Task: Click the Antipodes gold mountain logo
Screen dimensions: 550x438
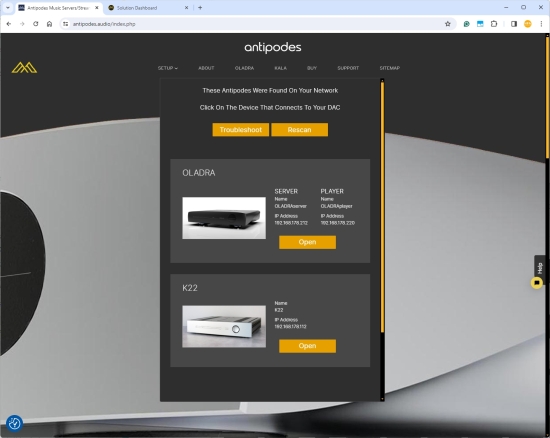Action: [24, 67]
